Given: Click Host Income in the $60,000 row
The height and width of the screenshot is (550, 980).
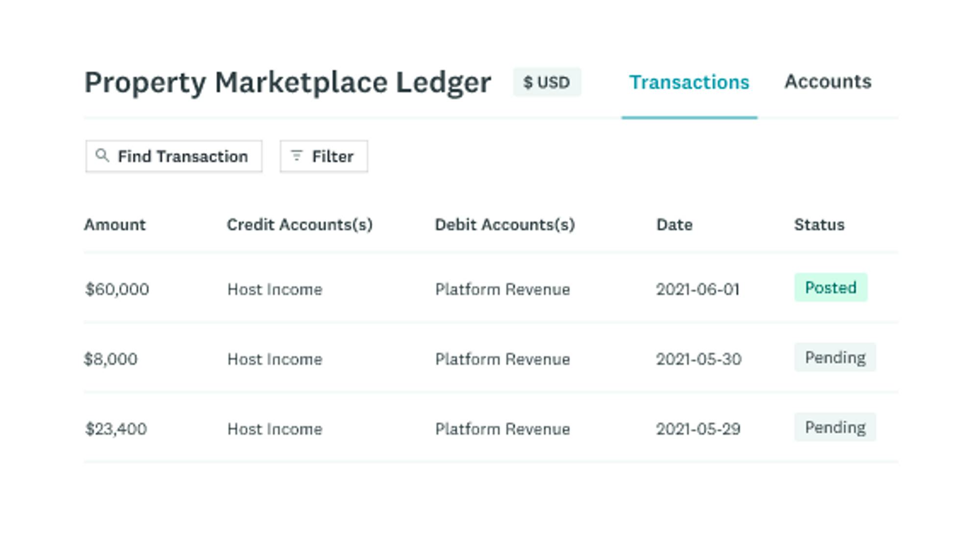Looking at the screenshot, I should pyautogui.click(x=274, y=289).
